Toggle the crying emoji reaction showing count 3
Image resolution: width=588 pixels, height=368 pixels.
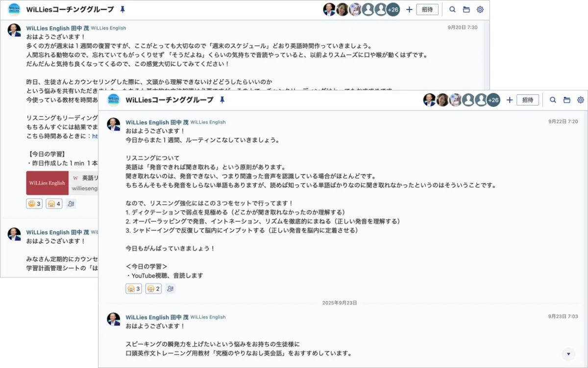[x=133, y=289]
